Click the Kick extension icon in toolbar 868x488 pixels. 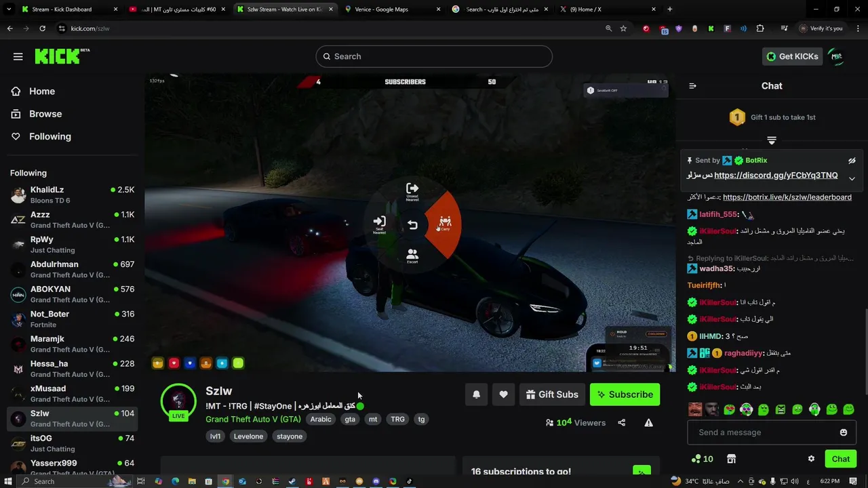[711, 28]
